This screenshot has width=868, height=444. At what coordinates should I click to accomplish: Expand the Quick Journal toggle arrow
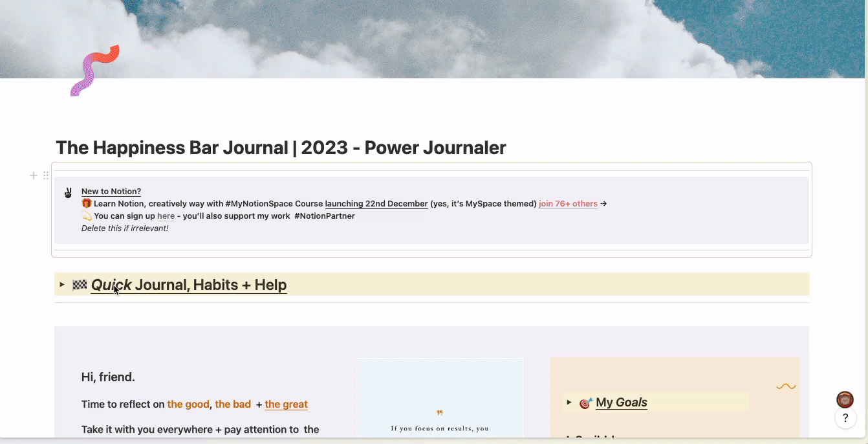[x=62, y=285]
